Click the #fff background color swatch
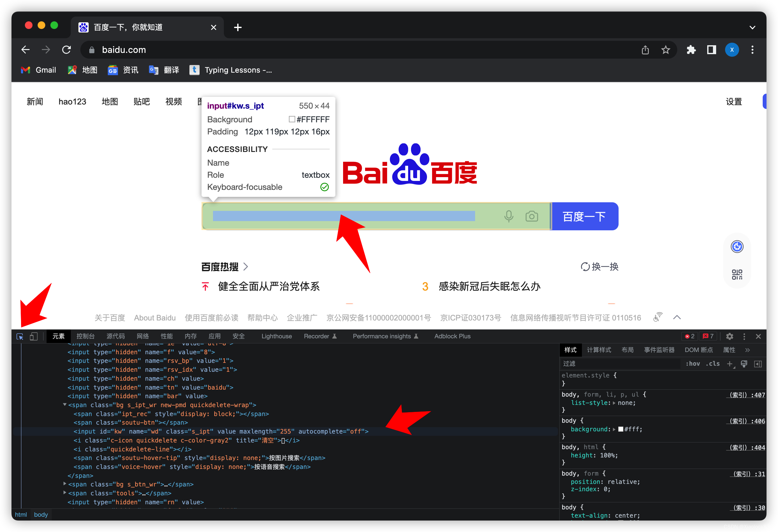The width and height of the screenshot is (778, 532). point(621,429)
